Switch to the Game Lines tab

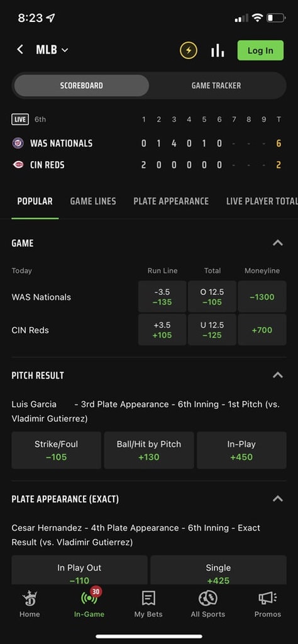coord(93,201)
